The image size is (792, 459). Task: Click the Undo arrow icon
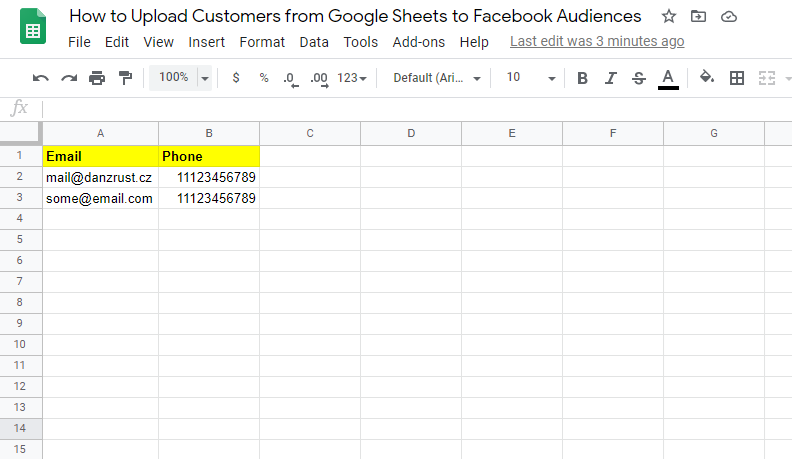[40, 78]
